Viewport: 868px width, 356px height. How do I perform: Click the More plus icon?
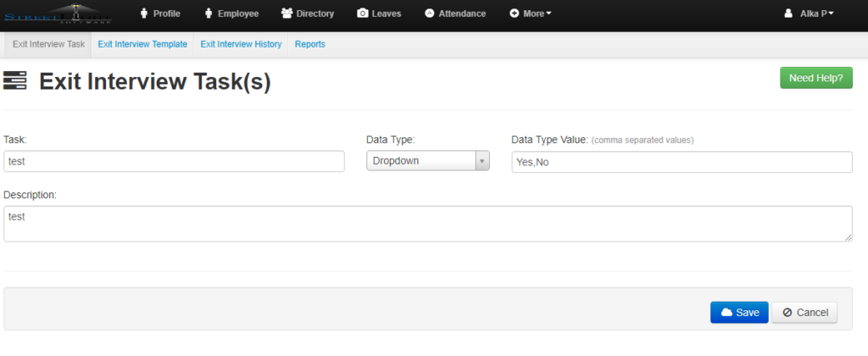[515, 14]
